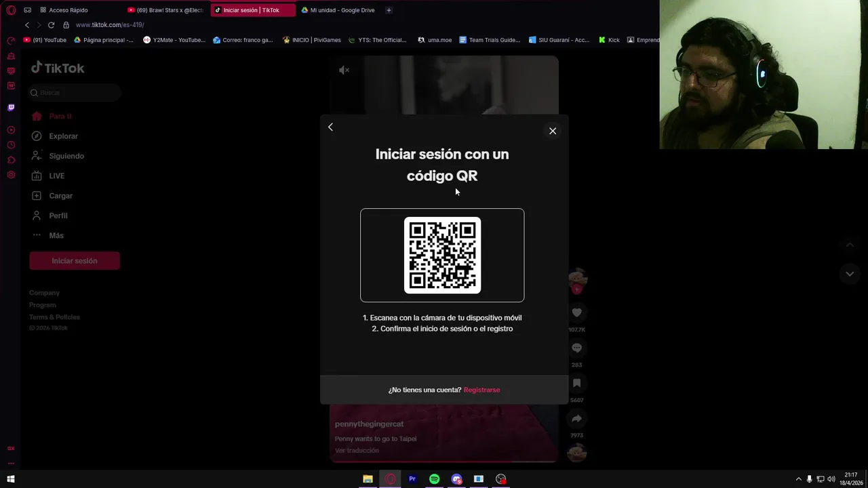This screenshot has width=868, height=488.
Task: Go to next video down chevron
Action: pos(850,274)
